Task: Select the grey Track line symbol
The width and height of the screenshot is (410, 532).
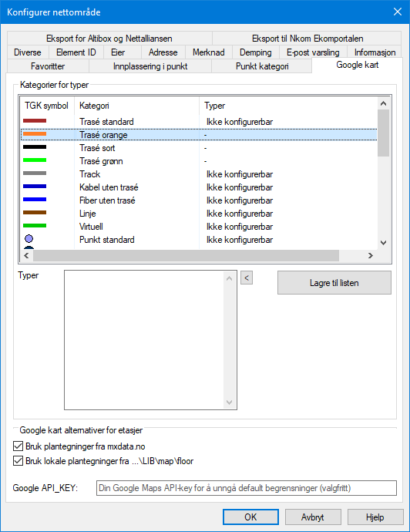Action: click(x=35, y=173)
